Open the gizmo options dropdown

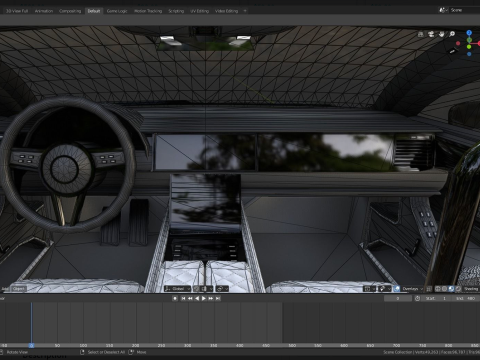(385, 289)
